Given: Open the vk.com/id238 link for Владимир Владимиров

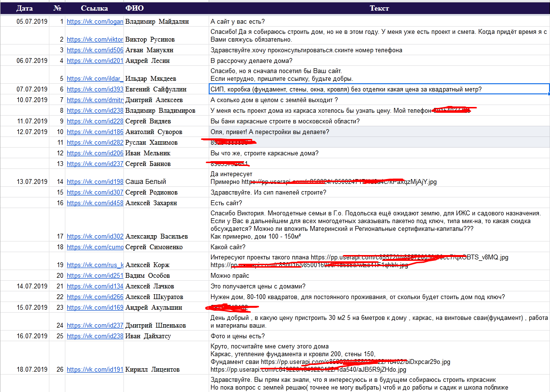Looking at the screenshot, I should [x=95, y=110].
